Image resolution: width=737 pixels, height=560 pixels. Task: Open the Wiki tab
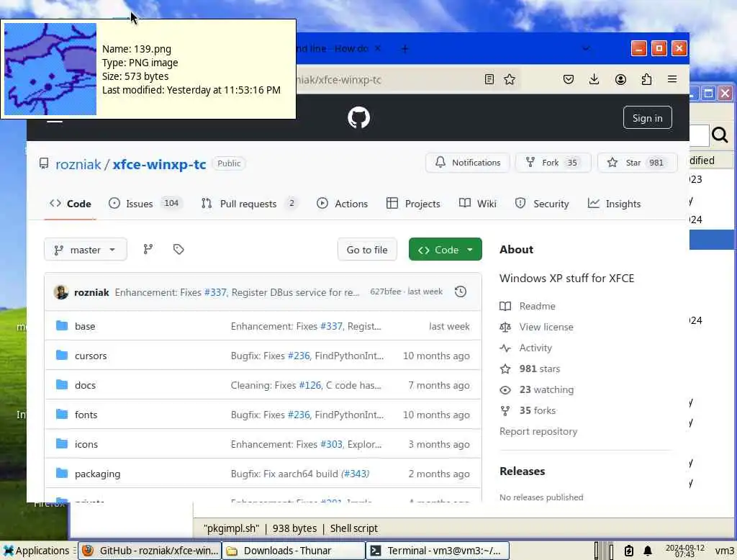(478, 204)
